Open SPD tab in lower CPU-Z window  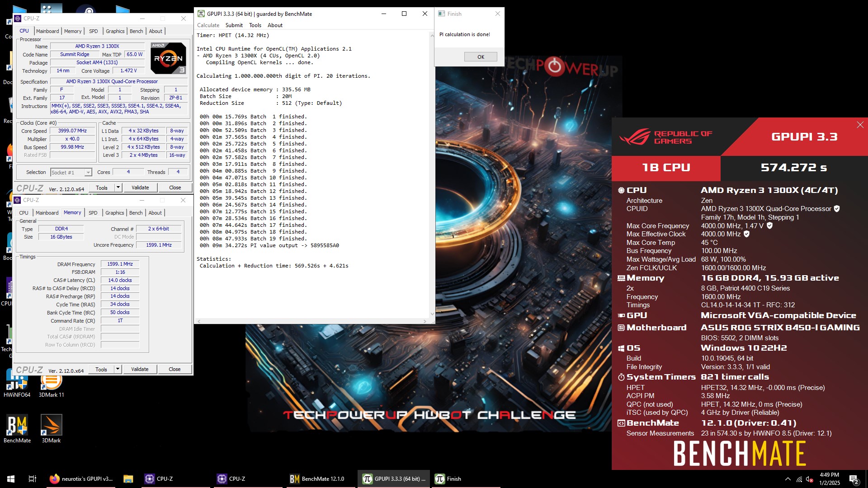[x=93, y=213]
